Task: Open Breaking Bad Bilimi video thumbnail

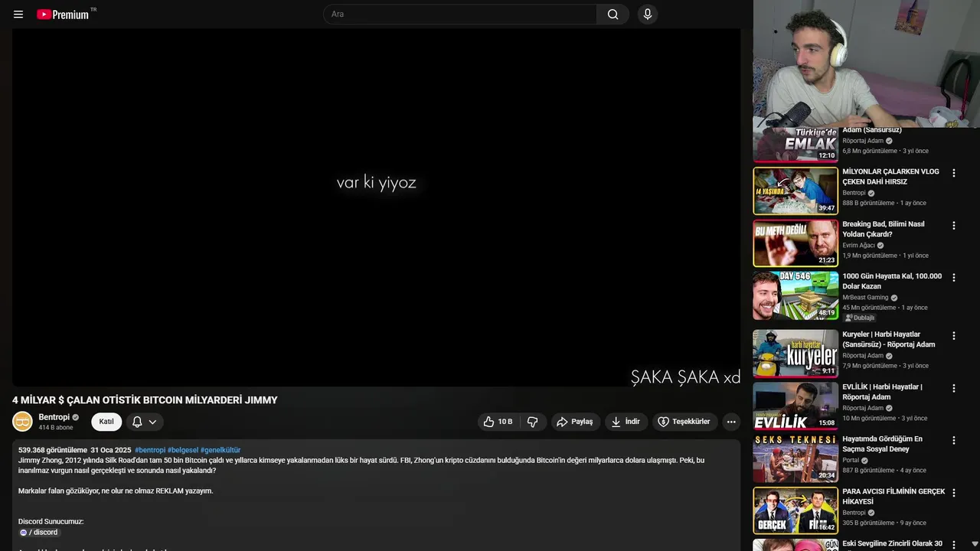Action: point(795,243)
